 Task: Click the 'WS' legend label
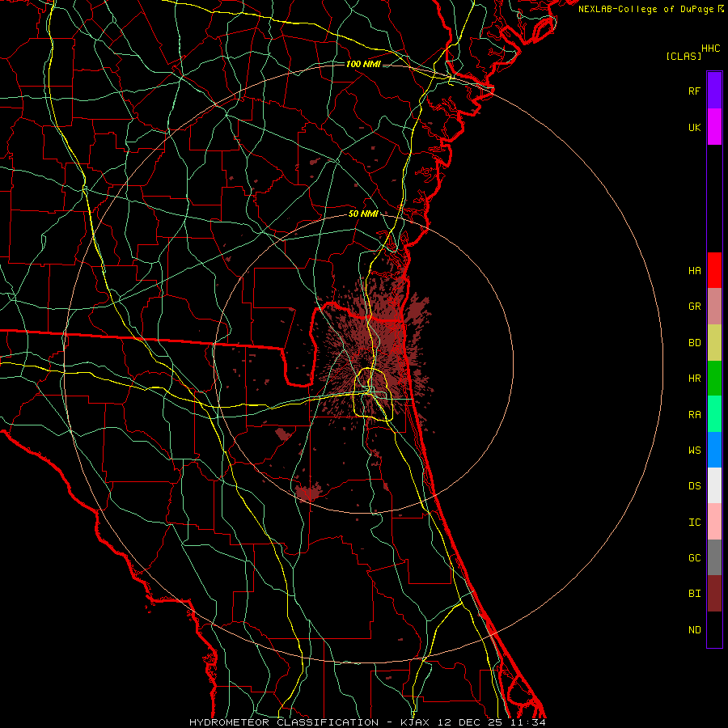pos(695,451)
